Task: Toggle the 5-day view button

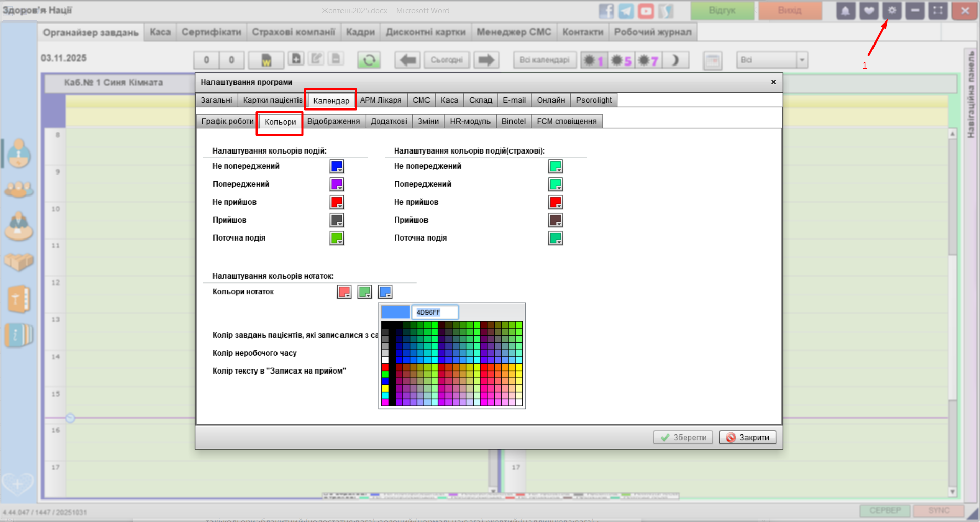Action: click(x=621, y=60)
